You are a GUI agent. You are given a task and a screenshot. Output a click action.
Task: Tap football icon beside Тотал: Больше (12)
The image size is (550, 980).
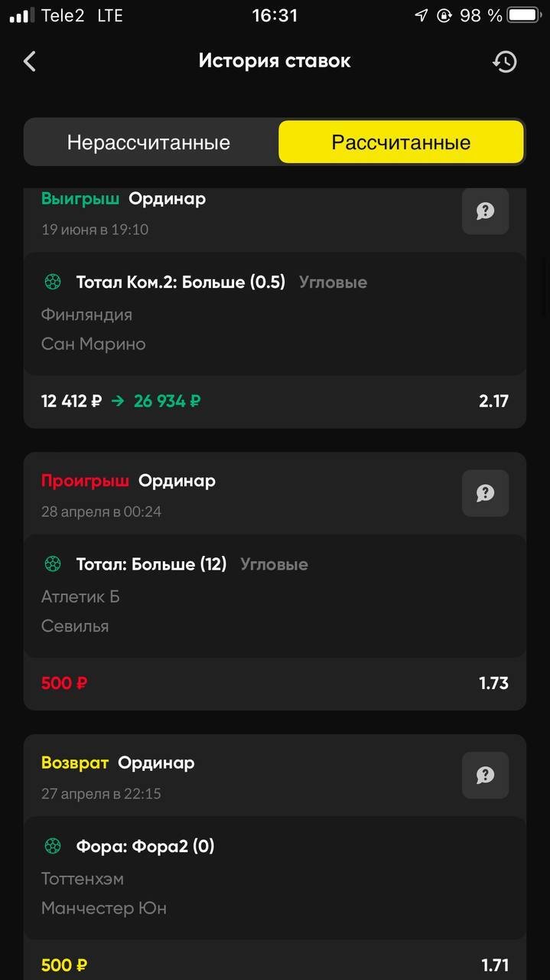[53, 564]
